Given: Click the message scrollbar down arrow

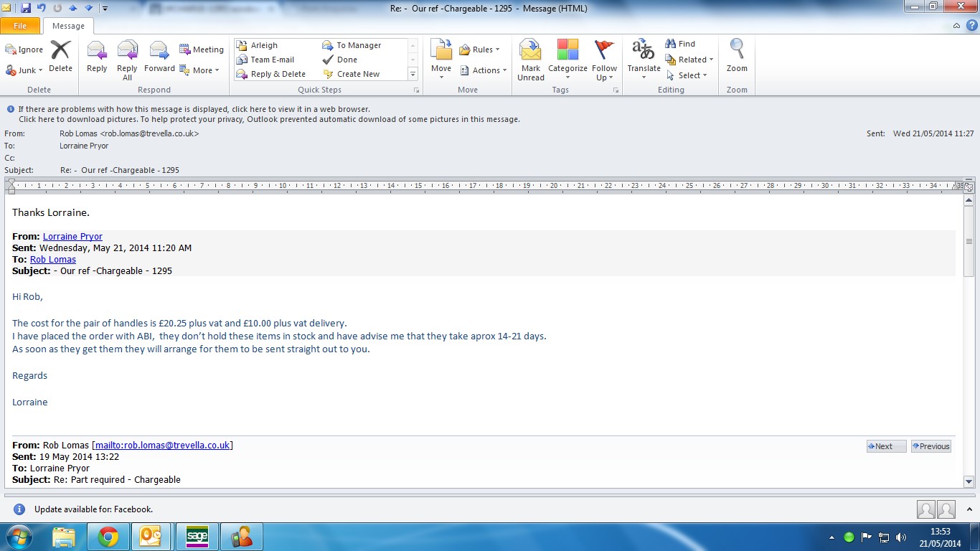Looking at the screenshot, I should click(x=969, y=482).
